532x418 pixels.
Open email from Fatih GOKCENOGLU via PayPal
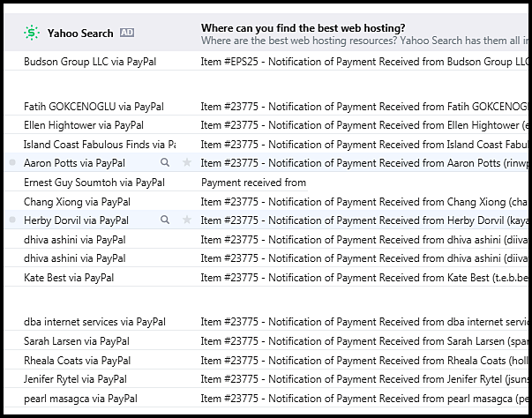pos(94,107)
